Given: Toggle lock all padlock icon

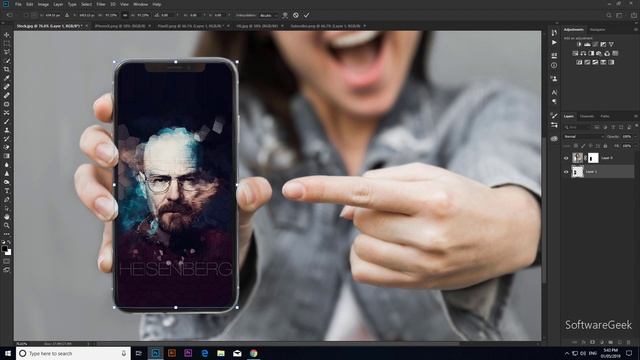Looking at the screenshot, I should point(605,146).
